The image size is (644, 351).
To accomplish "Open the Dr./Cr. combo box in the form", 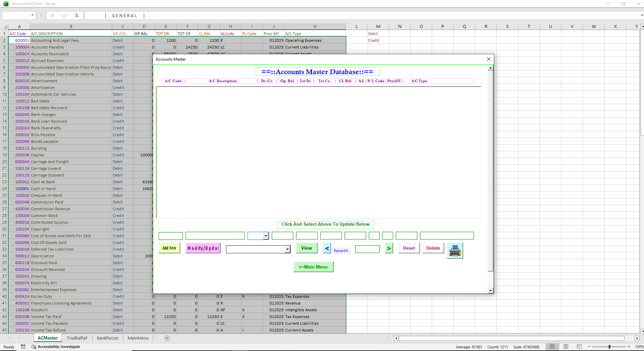I will click(266, 236).
